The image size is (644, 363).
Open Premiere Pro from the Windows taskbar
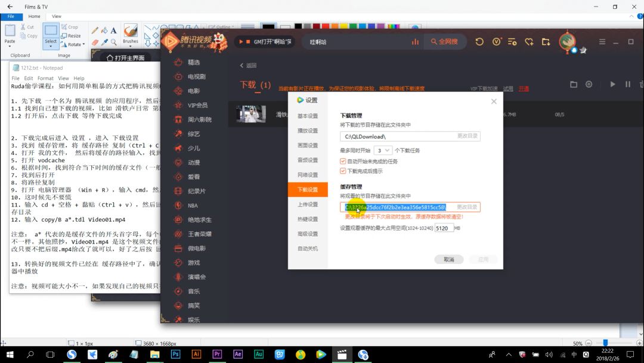coord(217,355)
